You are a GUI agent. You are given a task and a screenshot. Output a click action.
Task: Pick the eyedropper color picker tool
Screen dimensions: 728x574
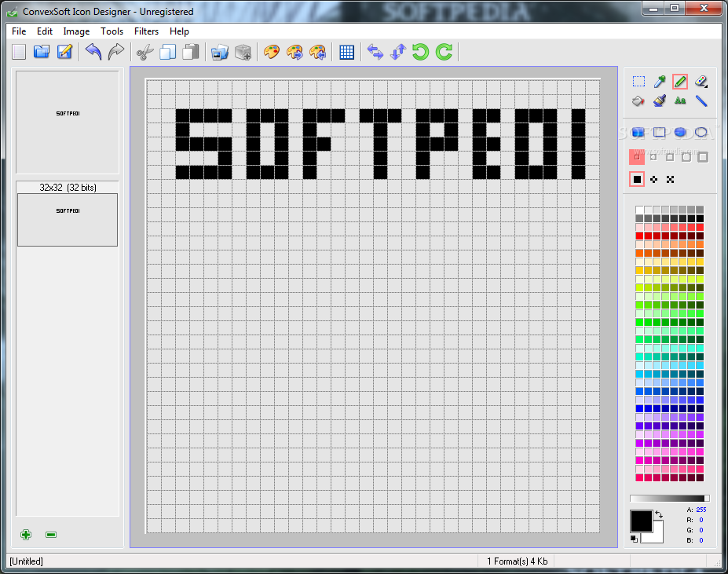point(660,82)
